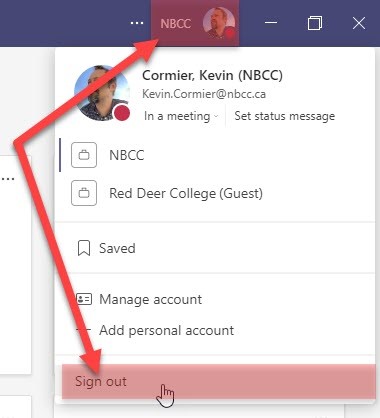Click the small profile avatar in title bar
This screenshot has width=380, height=418.
tap(219, 23)
